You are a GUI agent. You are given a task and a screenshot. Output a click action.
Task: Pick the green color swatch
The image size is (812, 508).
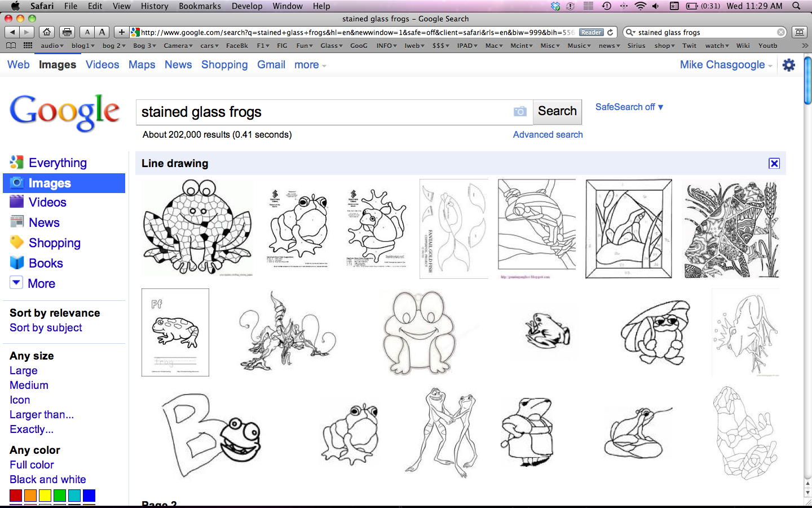click(x=60, y=496)
